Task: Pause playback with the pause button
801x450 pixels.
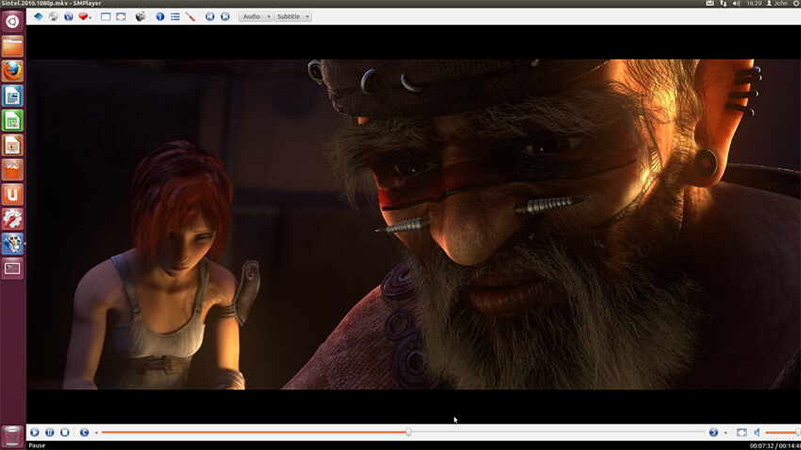Action: (50, 433)
